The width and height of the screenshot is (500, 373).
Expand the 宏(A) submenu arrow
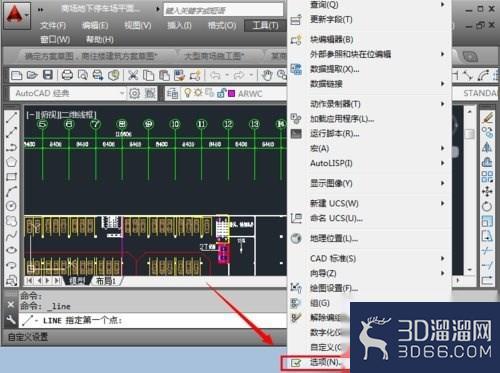(443, 148)
